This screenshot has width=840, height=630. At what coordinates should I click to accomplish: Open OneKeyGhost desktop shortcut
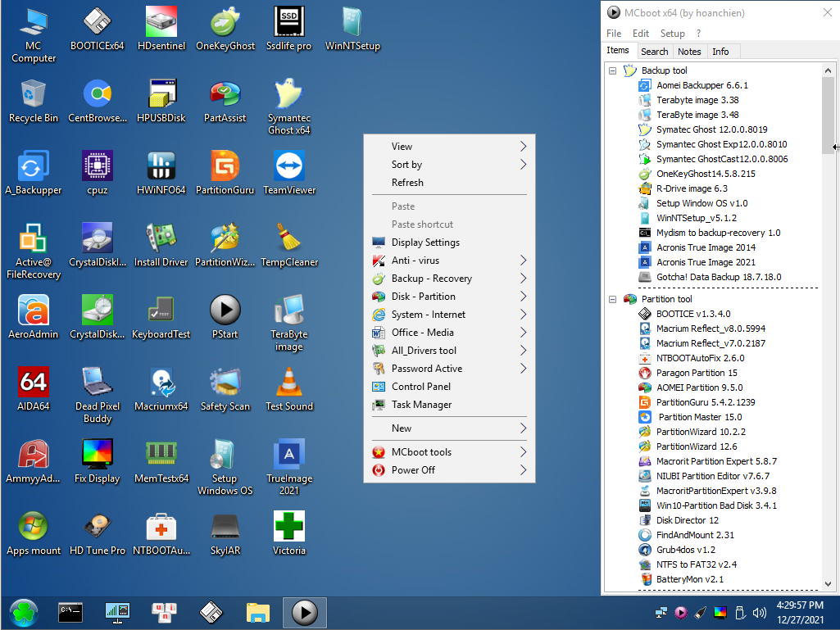tap(225, 29)
